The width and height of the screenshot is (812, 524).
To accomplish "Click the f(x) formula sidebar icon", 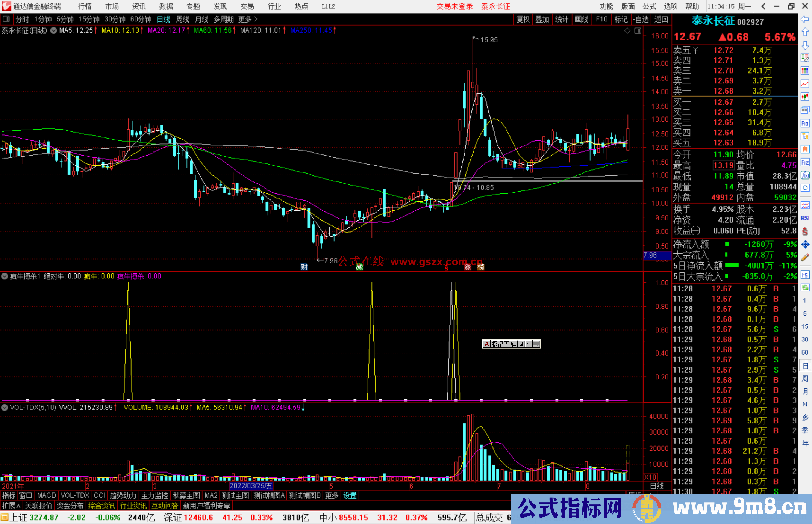I will click(805, 175).
